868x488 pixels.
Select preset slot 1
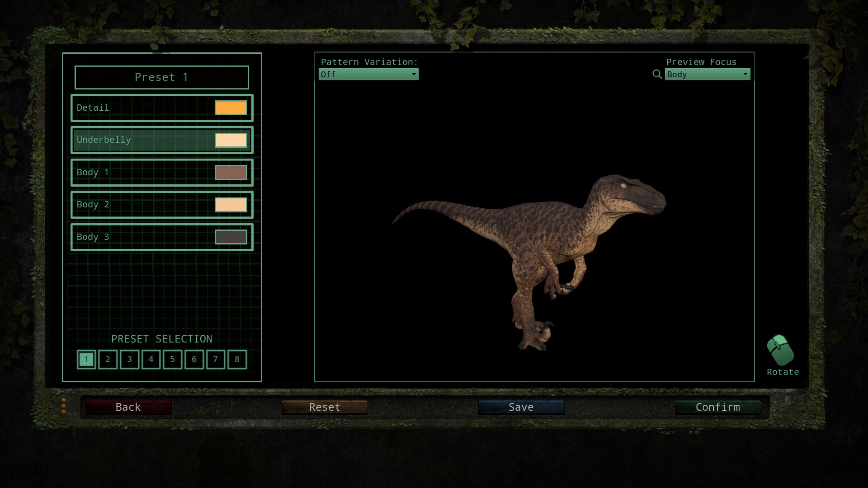point(86,359)
